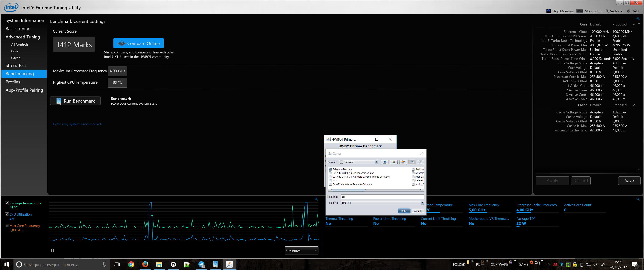Click wrench icon above Active Core Count monitor
644x270 pixels.
[638, 199]
